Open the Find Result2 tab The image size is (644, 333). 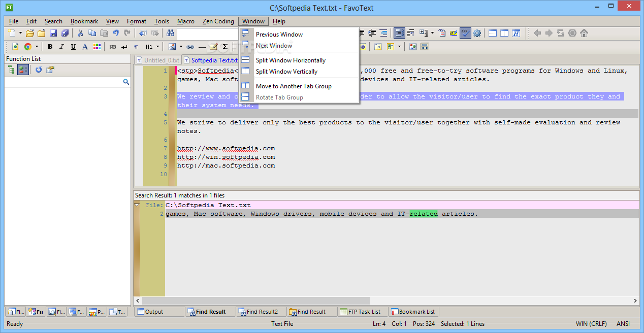[x=261, y=312]
